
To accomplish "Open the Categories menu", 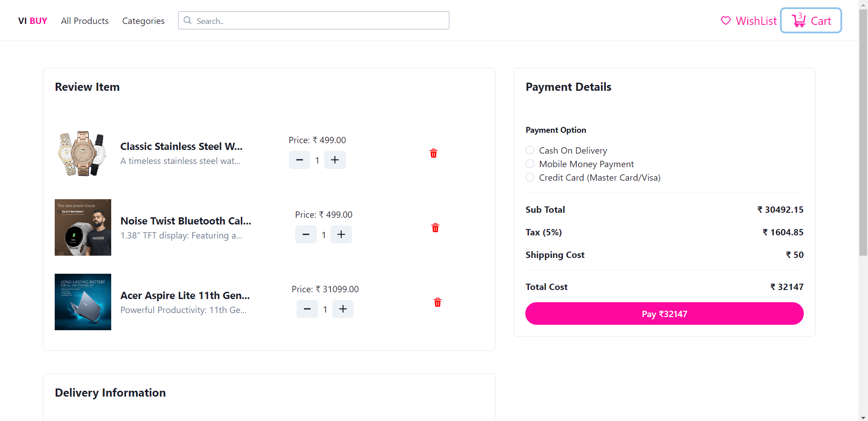I will tap(143, 21).
